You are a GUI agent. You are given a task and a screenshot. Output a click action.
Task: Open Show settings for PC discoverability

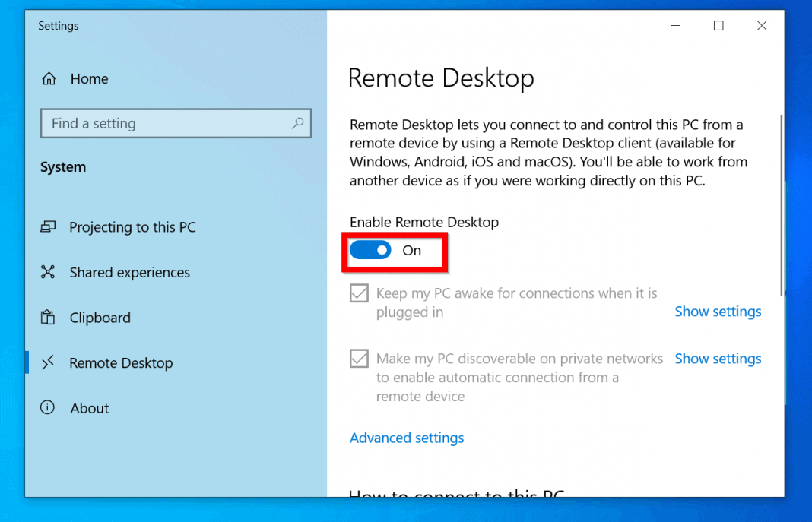tap(718, 358)
